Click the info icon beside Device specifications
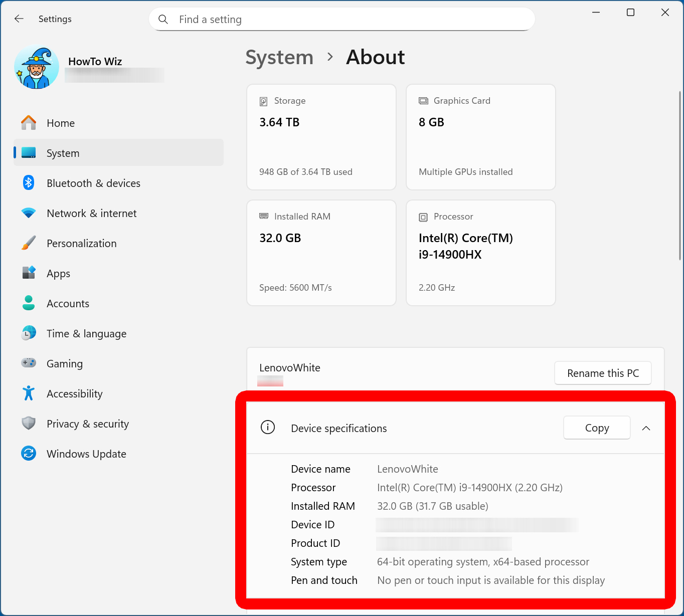Image resolution: width=684 pixels, height=616 pixels. click(267, 428)
